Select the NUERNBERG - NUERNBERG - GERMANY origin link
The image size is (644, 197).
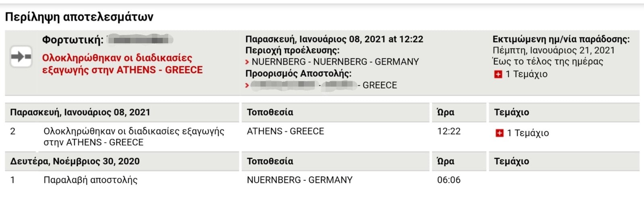(x=335, y=62)
